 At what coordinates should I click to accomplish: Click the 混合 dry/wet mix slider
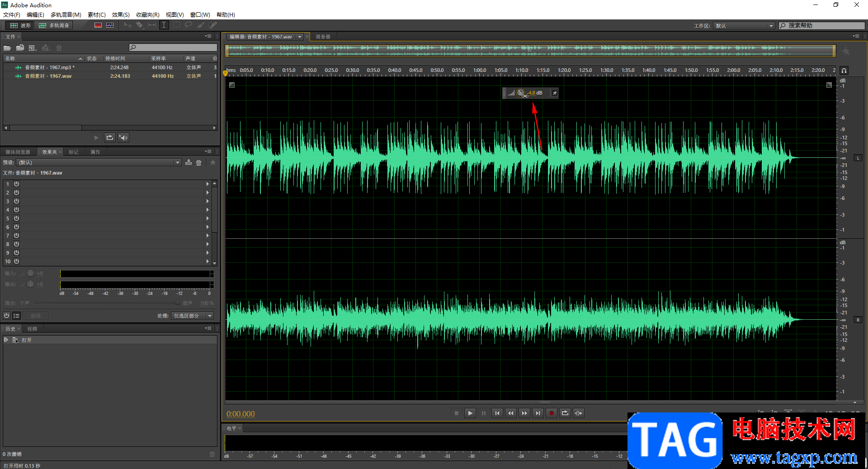(x=107, y=303)
